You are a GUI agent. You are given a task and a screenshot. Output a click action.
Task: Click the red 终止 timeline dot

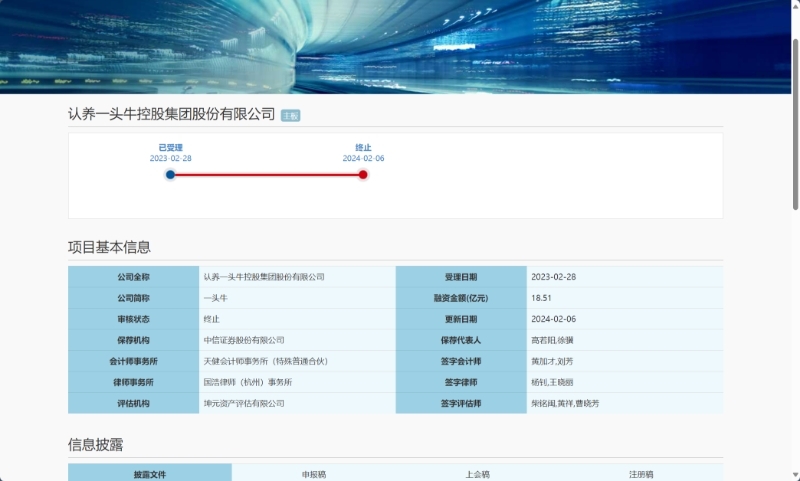[363, 175]
